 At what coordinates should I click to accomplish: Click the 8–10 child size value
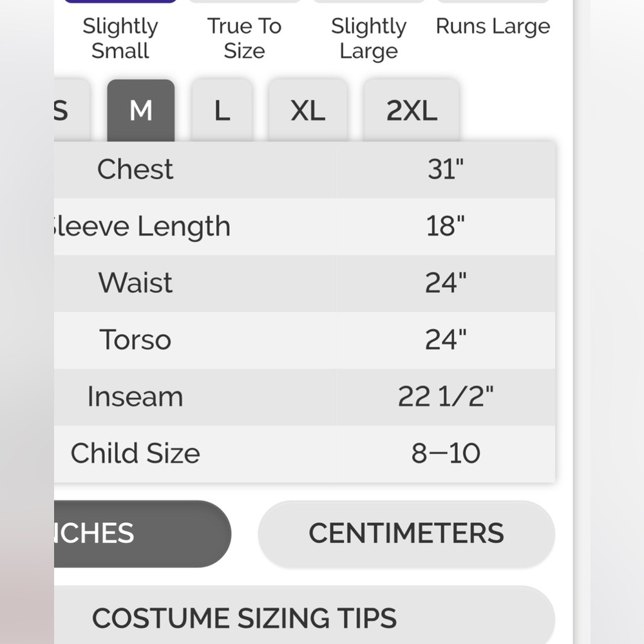pyautogui.click(x=446, y=453)
